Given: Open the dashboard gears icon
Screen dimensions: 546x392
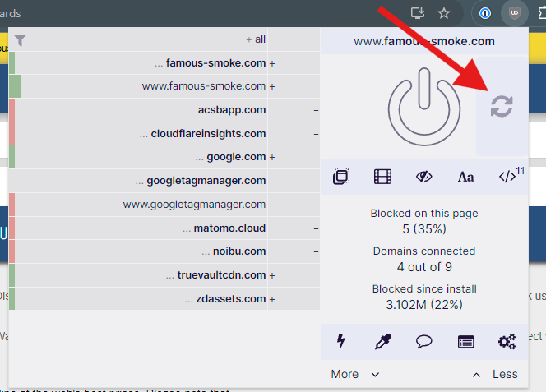Looking at the screenshot, I should point(507,342).
